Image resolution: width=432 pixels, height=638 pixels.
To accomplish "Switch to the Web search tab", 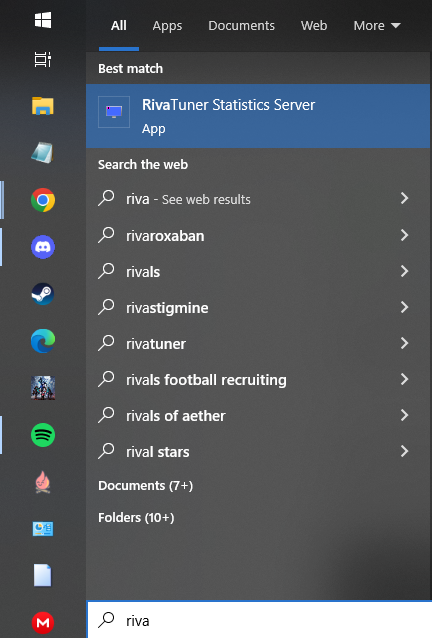I will (x=314, y=26).
